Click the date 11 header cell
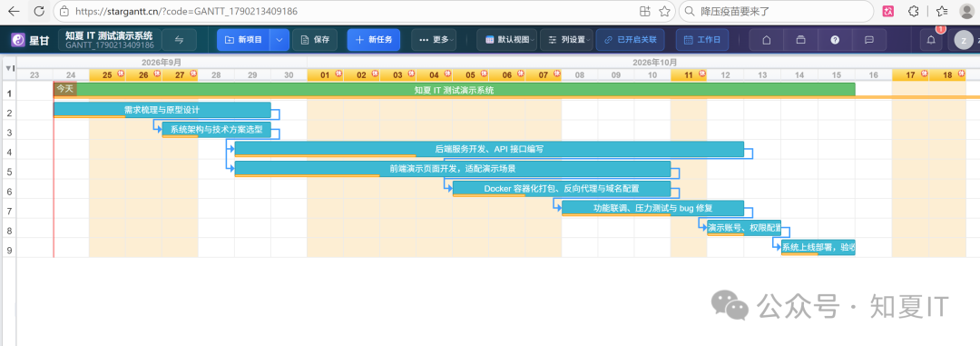Viewport: 980px width, 346px height. pos(689,75)
